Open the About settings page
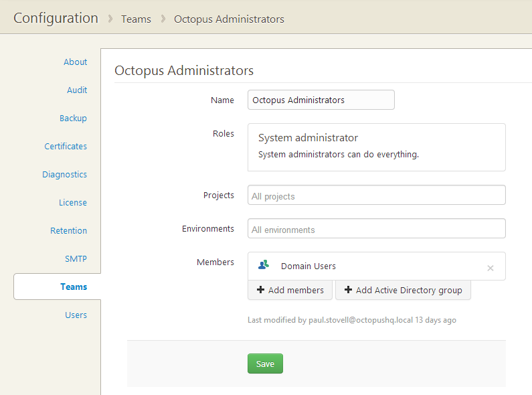Image resolution: width=532 pixels, height=395 pixels. [75, 62]
